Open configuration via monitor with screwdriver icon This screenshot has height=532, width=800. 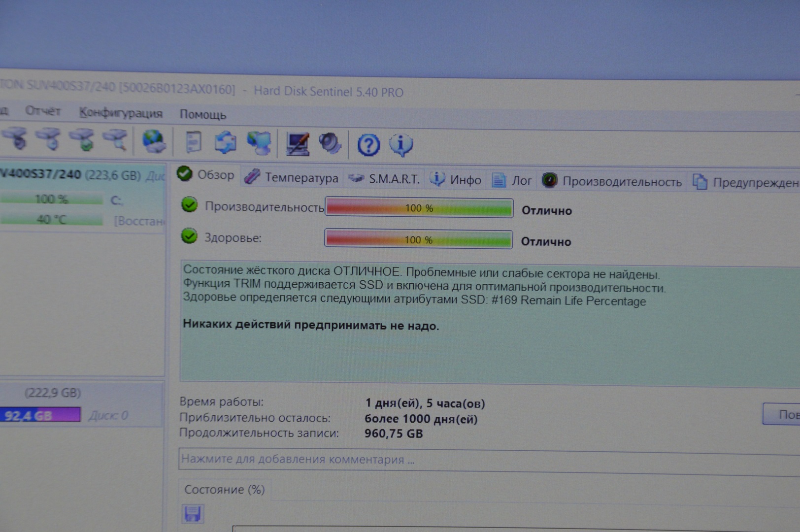pyautogui.click(x=298, y=144)
